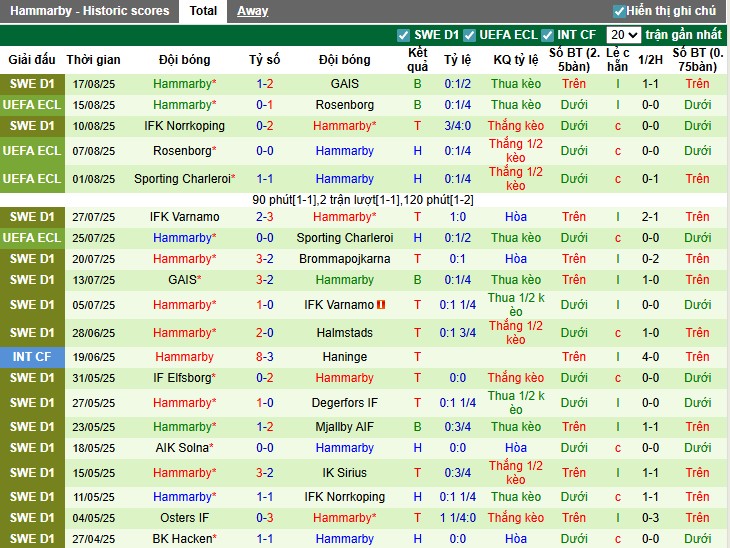Switch to the Total tab

coord(203,11)
